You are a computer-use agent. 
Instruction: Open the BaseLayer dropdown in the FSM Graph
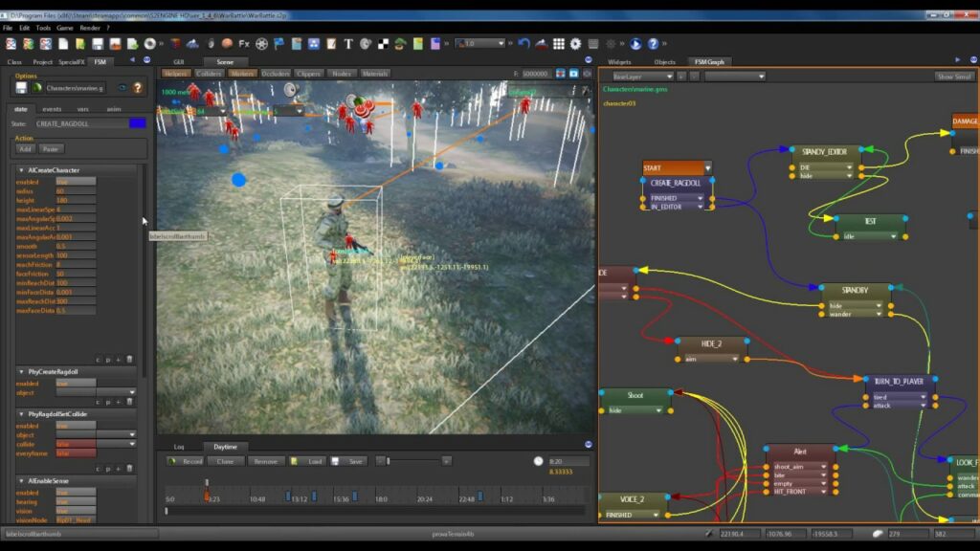670,75
